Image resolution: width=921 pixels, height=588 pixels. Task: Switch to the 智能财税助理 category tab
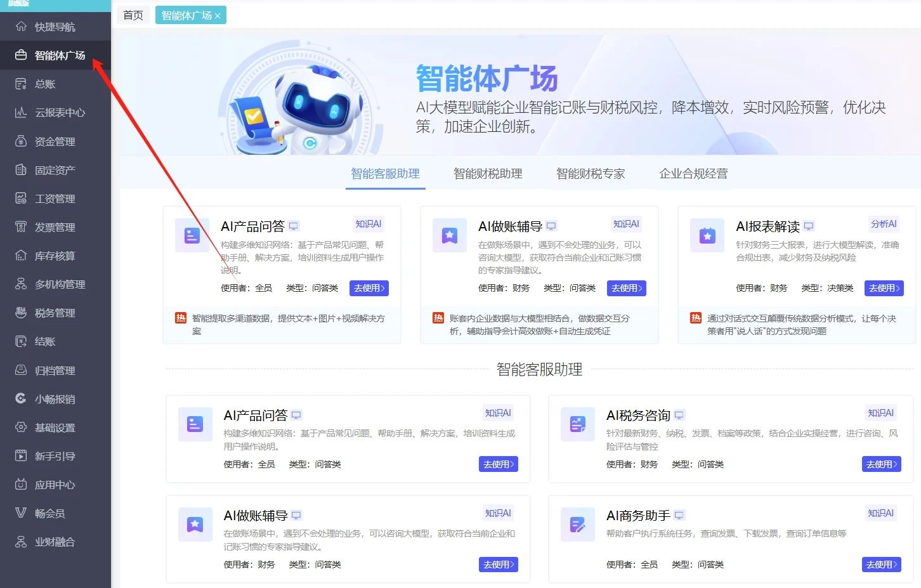click(x=487, y=173)
